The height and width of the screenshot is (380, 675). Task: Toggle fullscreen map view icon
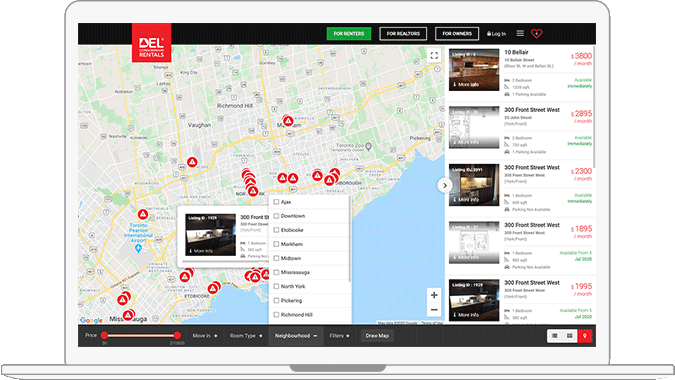tap(434, 56)
